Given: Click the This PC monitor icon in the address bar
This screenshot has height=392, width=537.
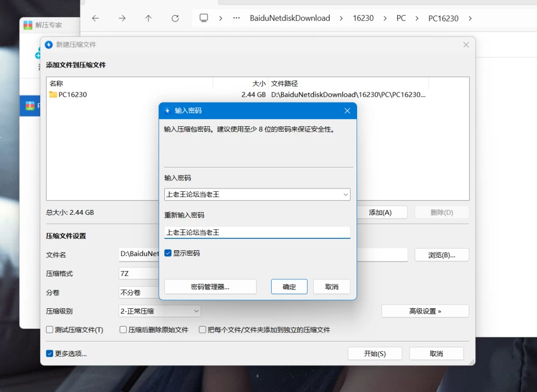Looking at the screenshot, I should pos(204,18).
